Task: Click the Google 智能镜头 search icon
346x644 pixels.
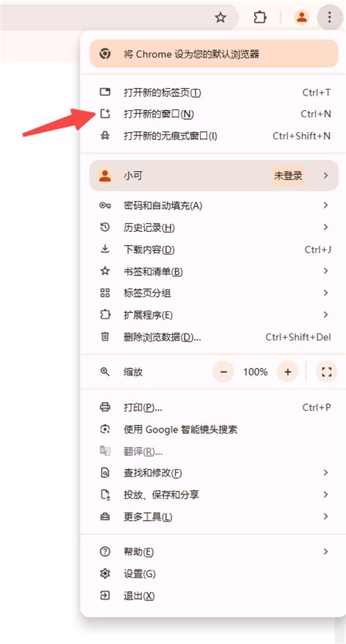Action: [105, 429]
